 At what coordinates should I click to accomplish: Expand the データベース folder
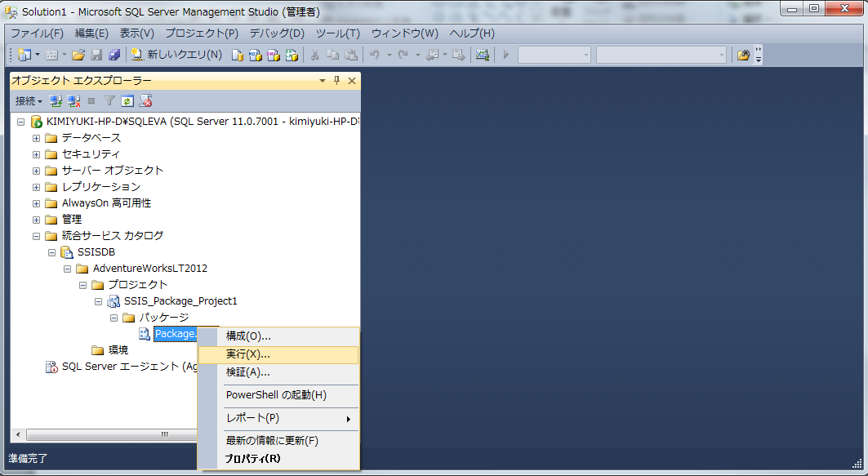coord(36,138)
